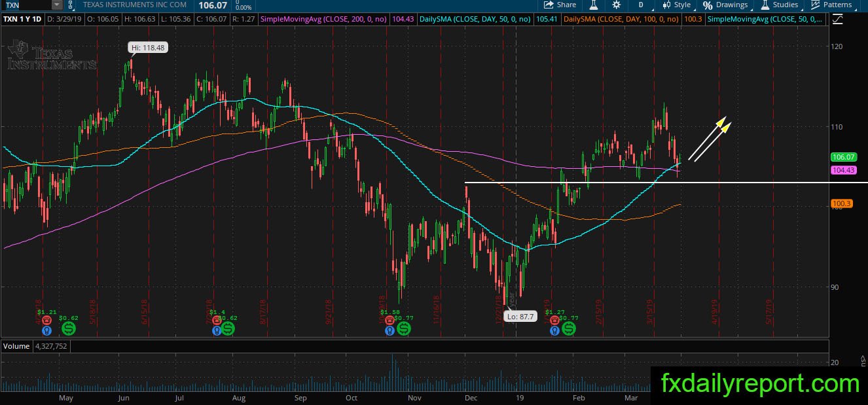Image resolution: width=868 pixels, height=405 pixels.
Task: Click the $0.62 dividend icon near August
Action: pos(228,328)
